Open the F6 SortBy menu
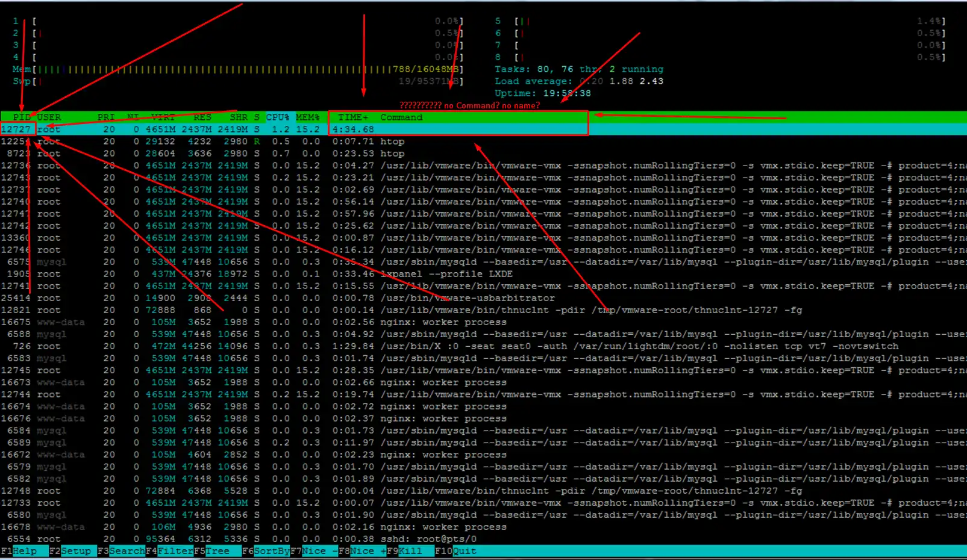Image resolution: width=967 pixels, height=560 pixels. pyautogui.click(x=266, y=551)
